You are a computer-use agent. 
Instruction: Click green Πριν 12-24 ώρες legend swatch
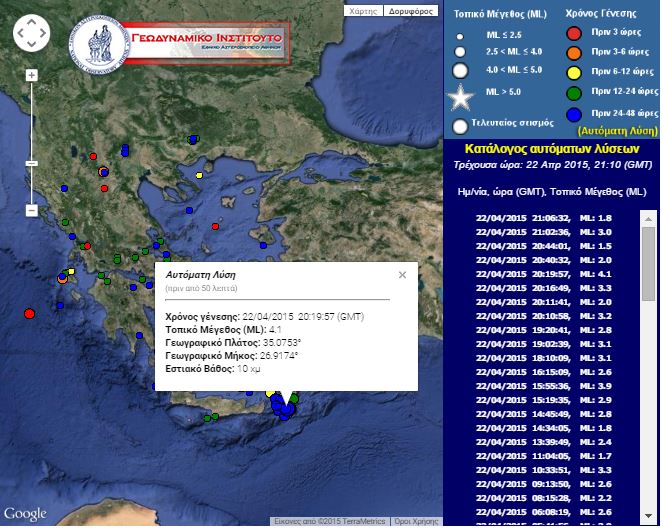point(574,93)
